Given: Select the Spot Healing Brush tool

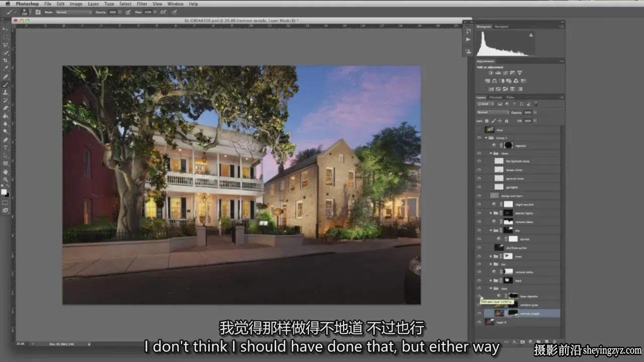Looking at the screenshot, I should [6, 77].
